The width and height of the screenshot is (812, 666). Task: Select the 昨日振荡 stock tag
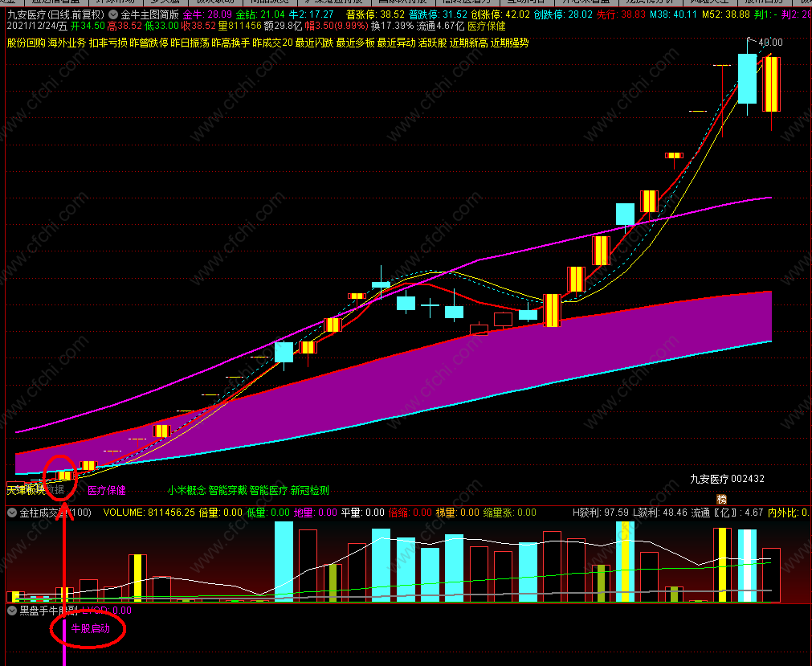click(190, 43)
